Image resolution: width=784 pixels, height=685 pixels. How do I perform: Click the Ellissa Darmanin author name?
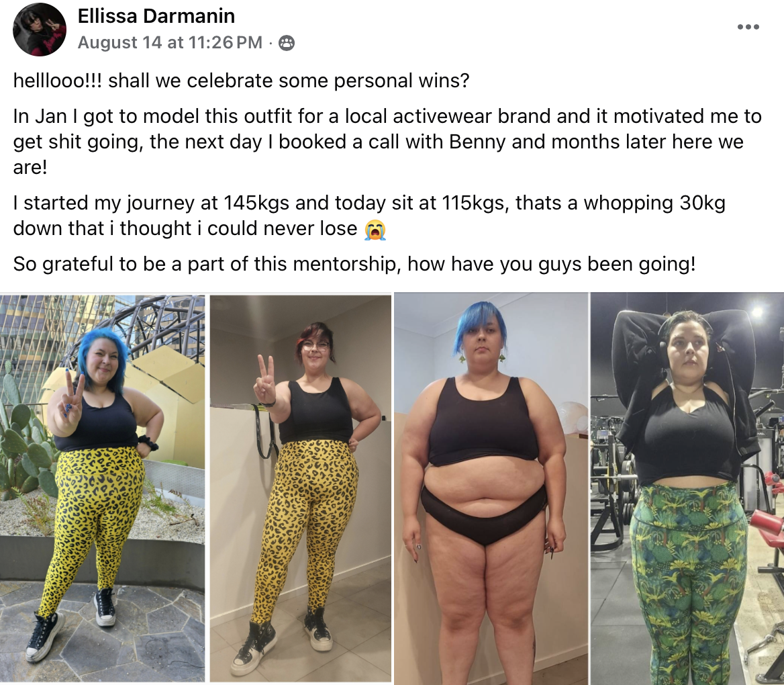click(156, 16)
